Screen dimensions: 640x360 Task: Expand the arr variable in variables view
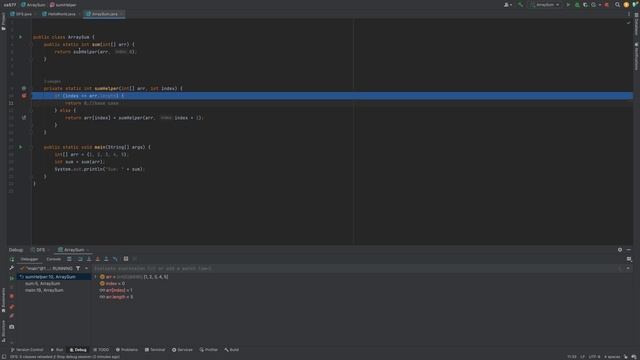pyautogui.click(x=96, y=277)
